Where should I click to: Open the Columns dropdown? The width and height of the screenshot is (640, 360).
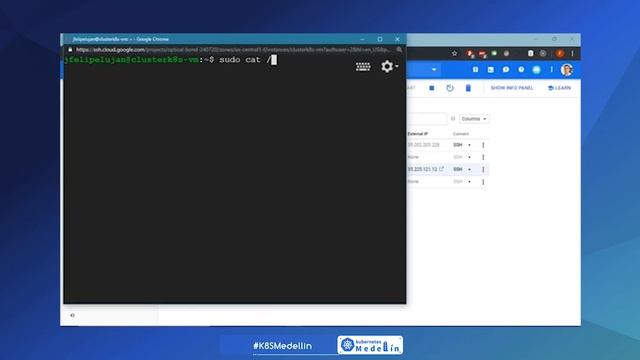[473, 119]
